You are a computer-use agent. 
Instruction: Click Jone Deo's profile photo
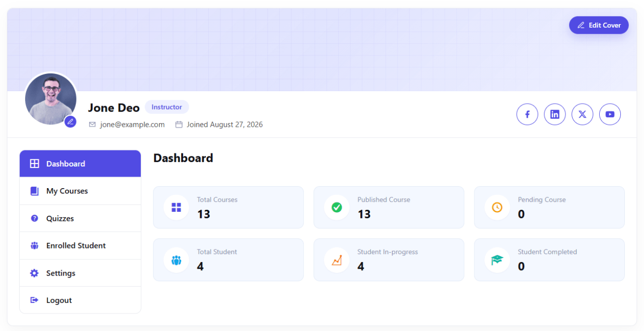tap(50, 99)
